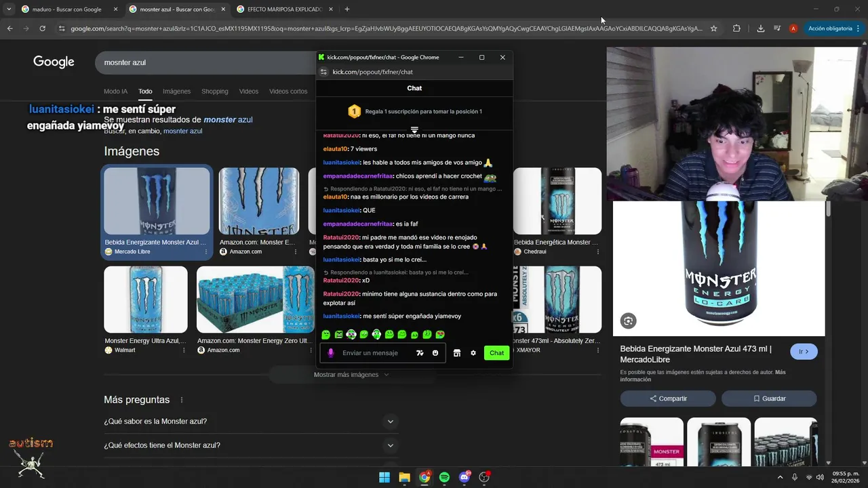Open the Windows Start menu
This screenshot has height=488, width=868.
(x=384, y=477)
